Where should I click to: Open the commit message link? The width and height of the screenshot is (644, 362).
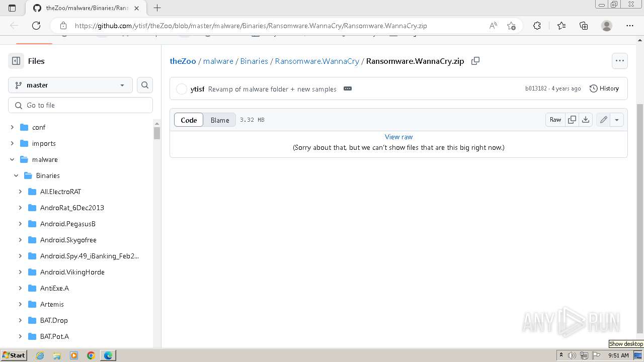pyautogui.click(x=272, y=89)
